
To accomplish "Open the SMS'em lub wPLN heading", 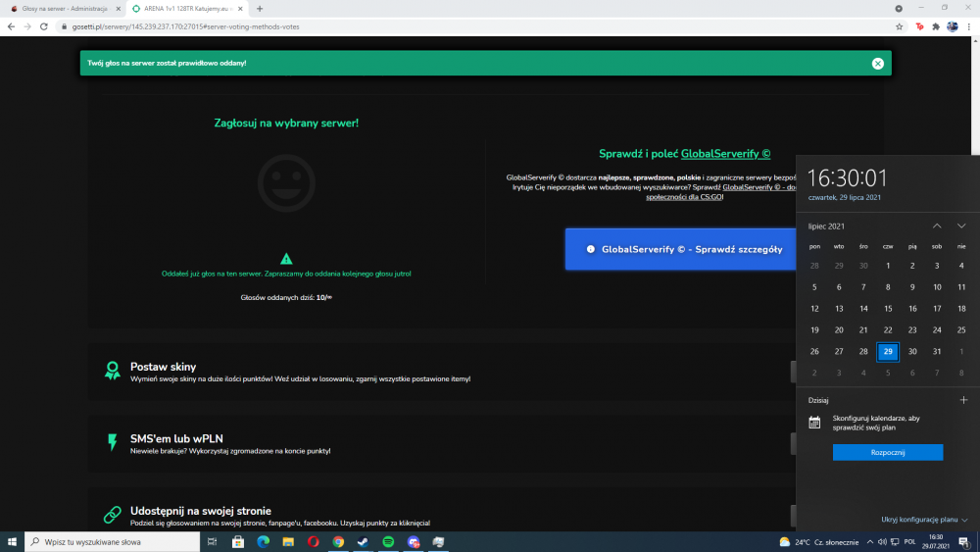I will click(176, 439).
